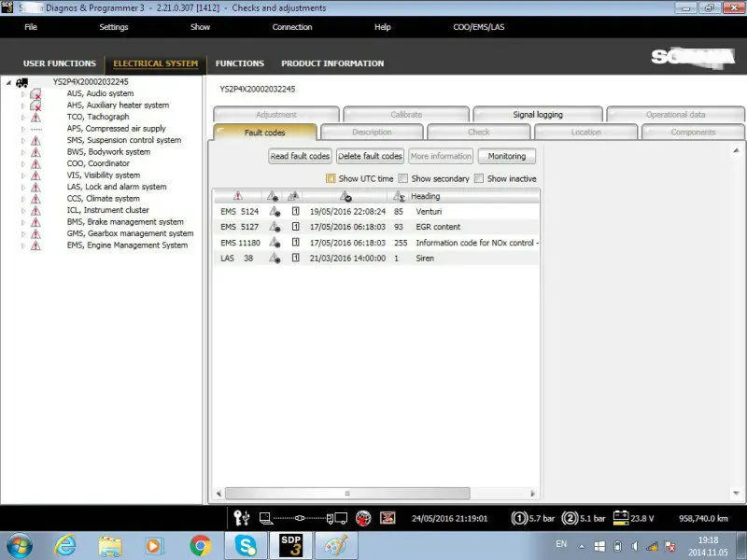Click the AUS Audio system status icon
747x560 pixels.
point(35,94)
